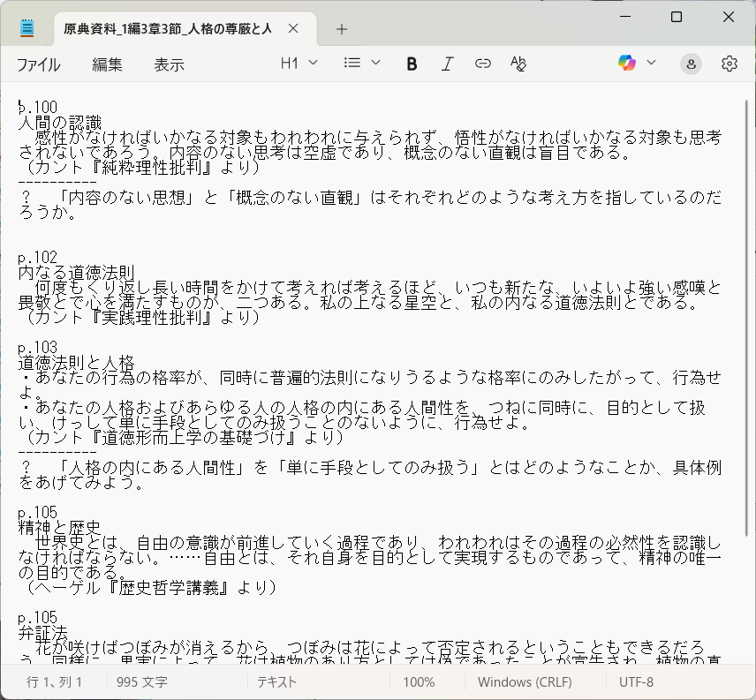
Task: Open Copilot from the toolbar icon
Action: coord(627,63)
